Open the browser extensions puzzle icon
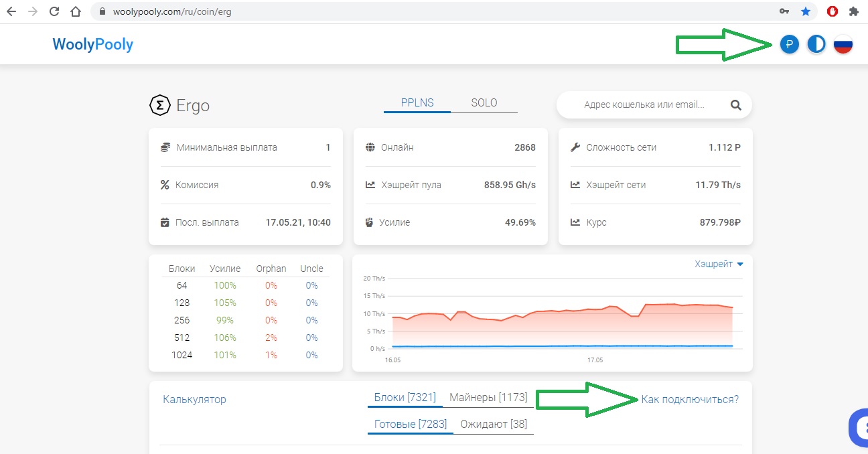This screenshot has height=454, width=868. [x=853, y=11]
